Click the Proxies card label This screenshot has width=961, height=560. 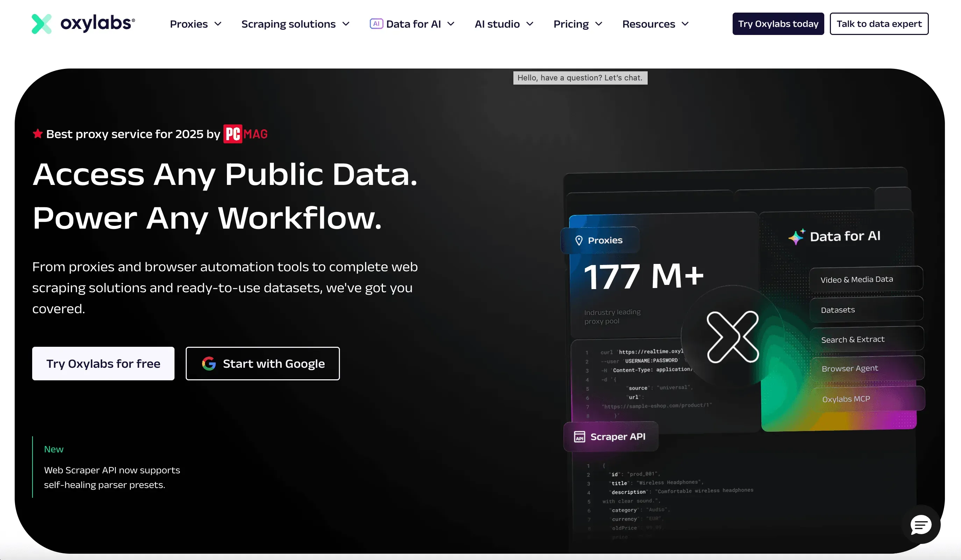click(600, 240)
